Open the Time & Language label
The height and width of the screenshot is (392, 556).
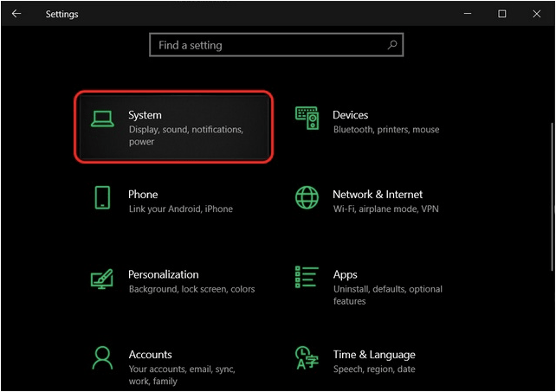tap(374, 355)
